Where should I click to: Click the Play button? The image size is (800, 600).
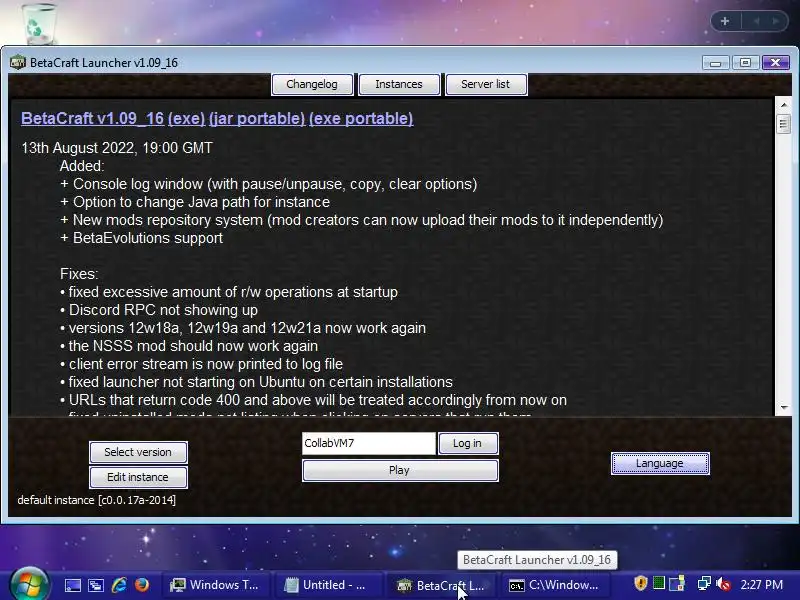400,470
